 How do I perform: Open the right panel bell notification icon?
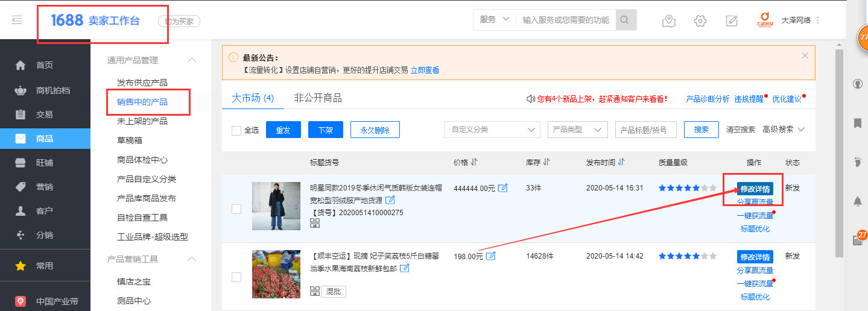[857, 201]
